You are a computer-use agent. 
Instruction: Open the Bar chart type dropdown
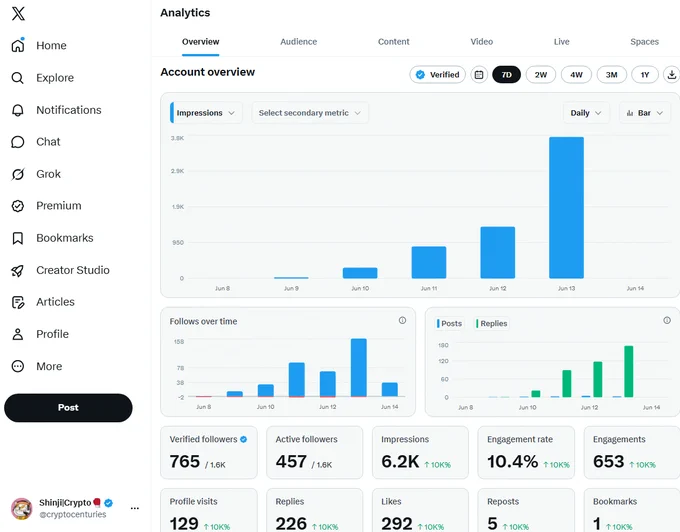(x=645, y=113)
